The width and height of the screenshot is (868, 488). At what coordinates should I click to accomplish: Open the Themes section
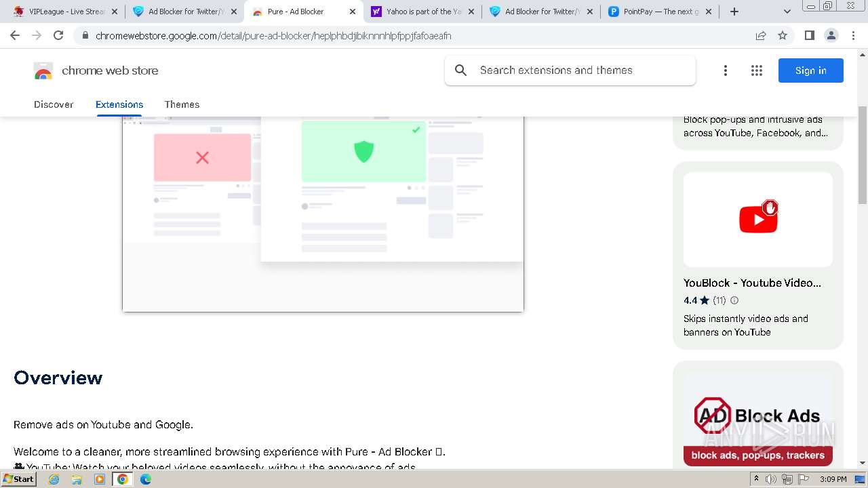coord(182,104)
